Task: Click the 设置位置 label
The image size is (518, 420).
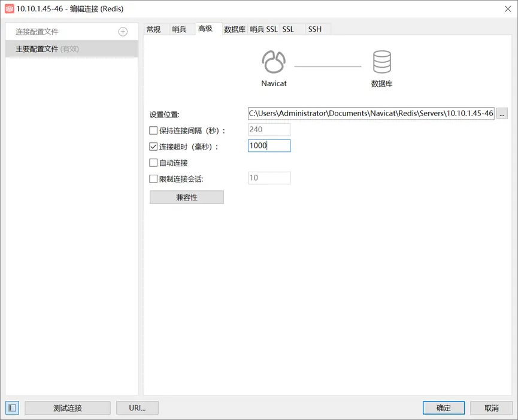Action: (165, 114)
